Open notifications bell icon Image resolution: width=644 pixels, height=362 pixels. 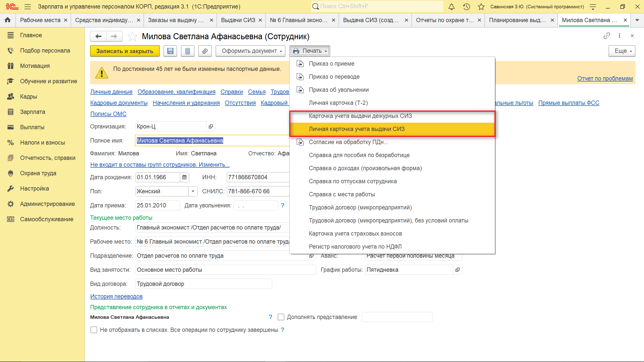tap(452, 7)
